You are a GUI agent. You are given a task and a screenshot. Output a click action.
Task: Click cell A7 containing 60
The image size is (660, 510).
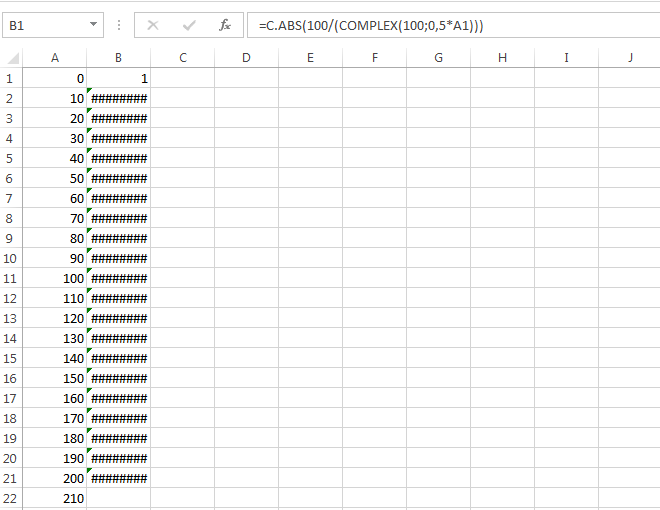coord(55,198)
